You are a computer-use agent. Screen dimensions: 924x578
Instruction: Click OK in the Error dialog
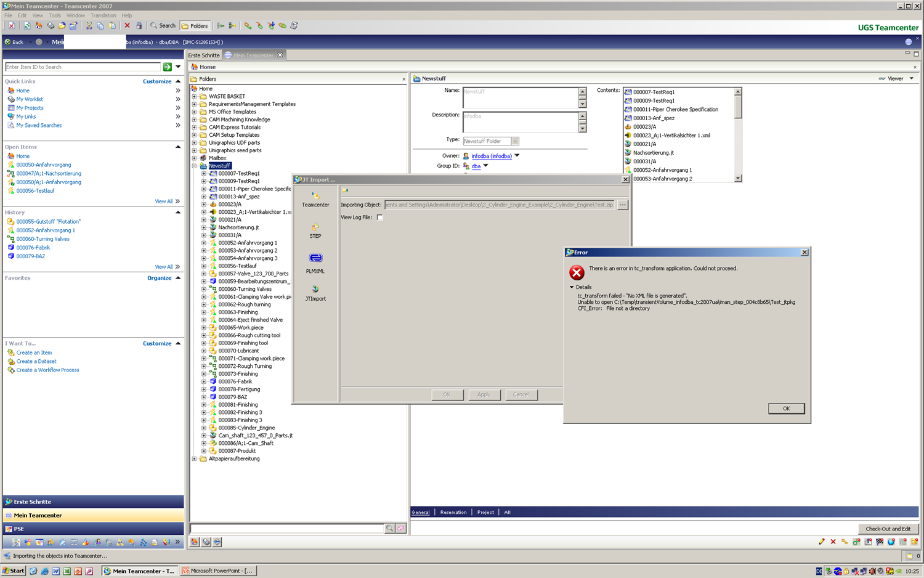pyautogui.click(x=786, y=409)
